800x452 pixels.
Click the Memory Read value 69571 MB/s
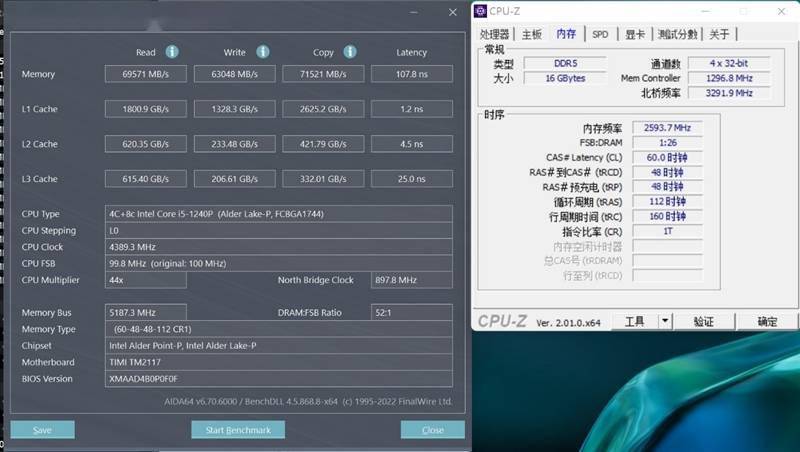click(145, 74)
